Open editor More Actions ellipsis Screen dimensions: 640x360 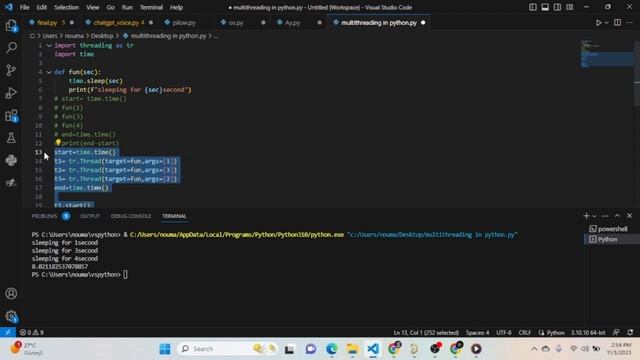[x=630, y=23]
